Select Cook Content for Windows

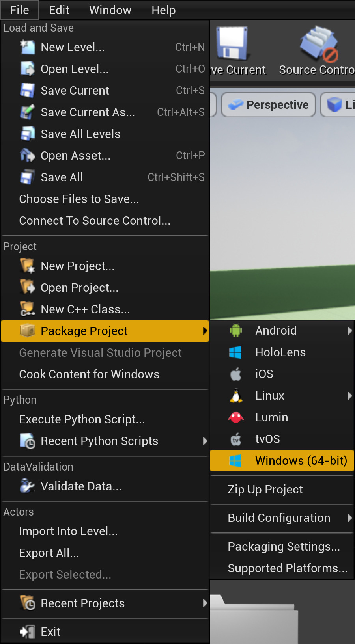pyautogui.click(x=89, y=374)
